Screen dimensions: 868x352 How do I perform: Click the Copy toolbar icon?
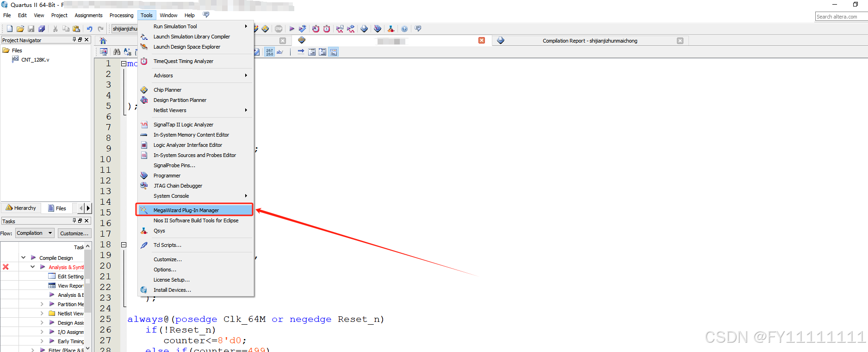(66, 29)
